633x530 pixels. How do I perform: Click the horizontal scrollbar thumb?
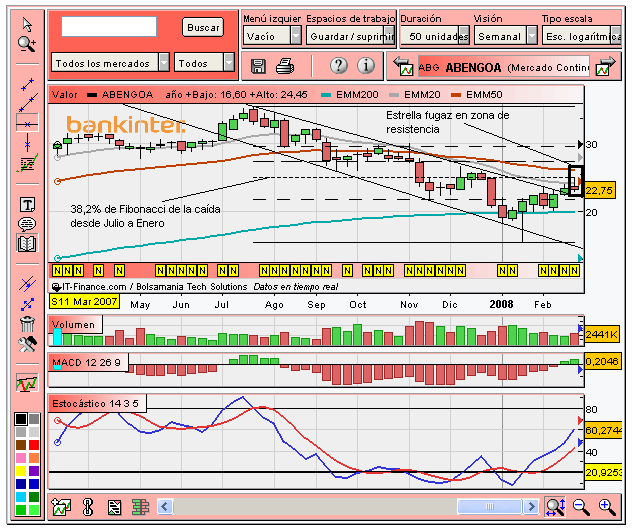pyautogui.click(x=490, y=506)
